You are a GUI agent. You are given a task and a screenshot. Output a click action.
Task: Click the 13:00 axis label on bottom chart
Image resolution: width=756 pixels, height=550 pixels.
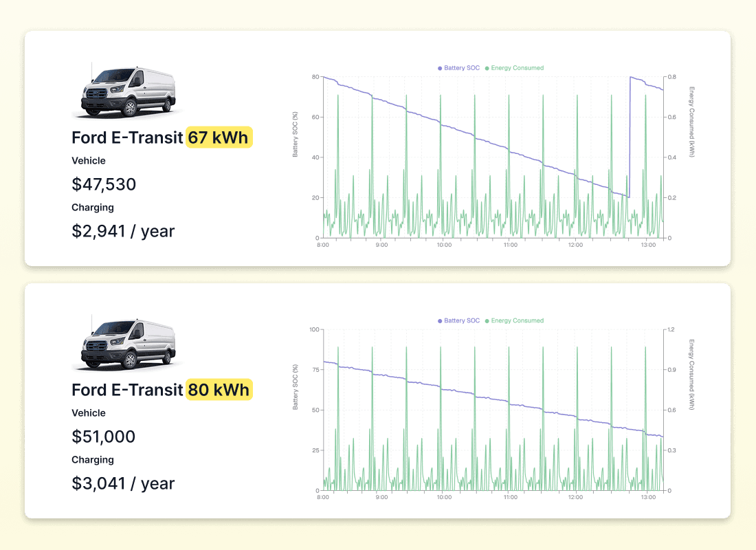coord(648,496)
